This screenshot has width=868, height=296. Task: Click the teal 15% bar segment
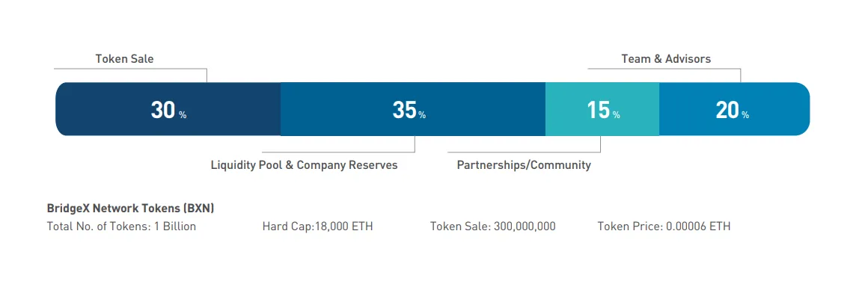pyautogui.click(x=602, y=109)
